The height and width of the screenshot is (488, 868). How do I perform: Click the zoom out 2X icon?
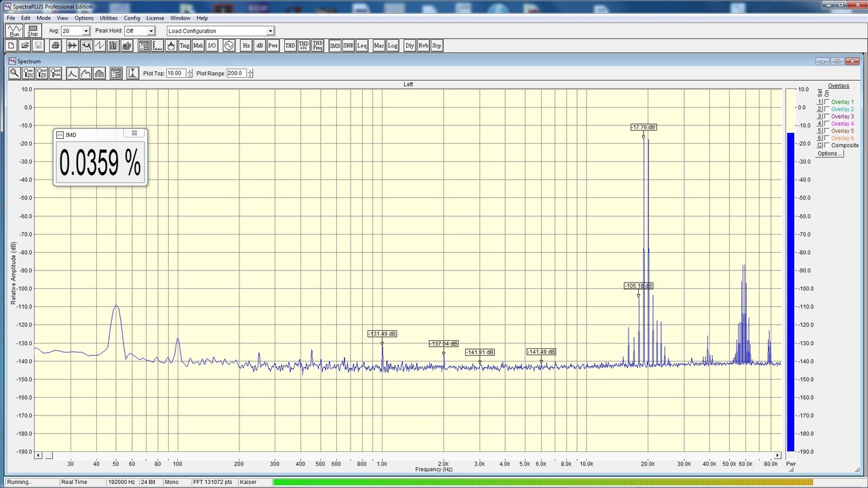click(43, 73)
